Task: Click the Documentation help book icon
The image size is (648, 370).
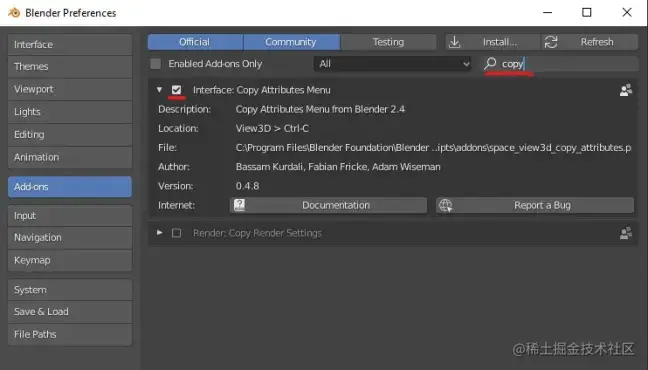Action: click(240, 205)
